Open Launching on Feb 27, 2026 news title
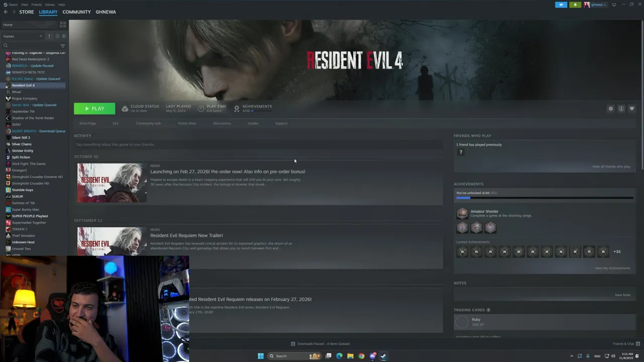 coord(227,171)
